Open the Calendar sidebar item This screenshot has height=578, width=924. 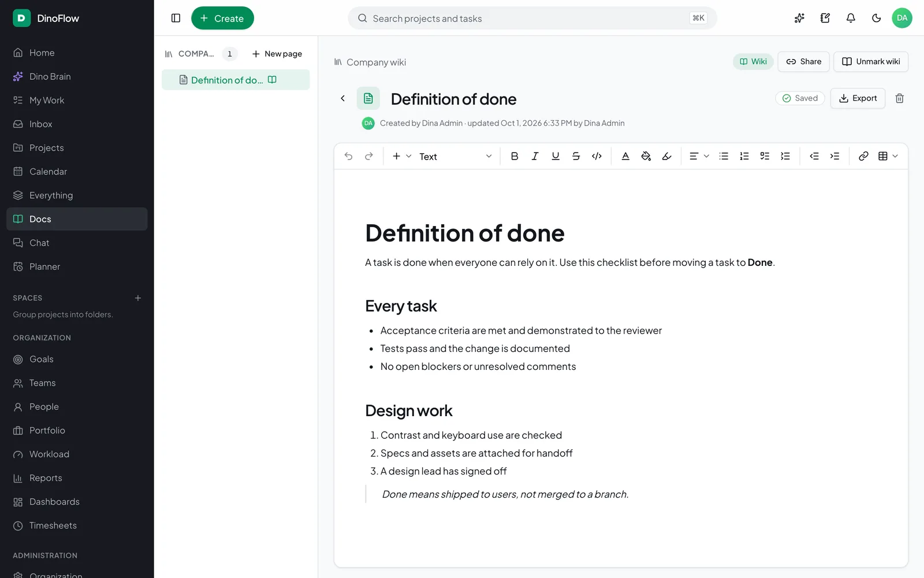[77, 172]
